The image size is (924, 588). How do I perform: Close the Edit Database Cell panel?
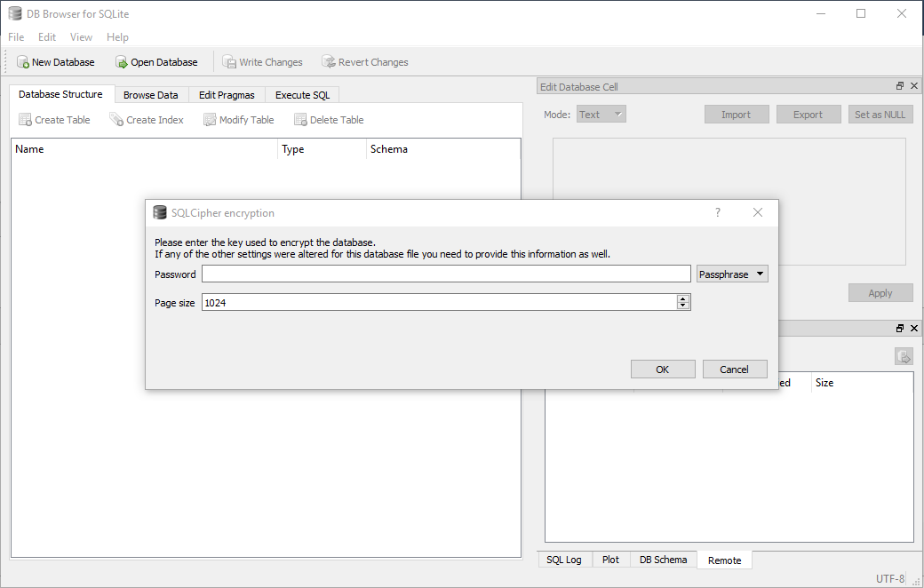click(914, 86)
